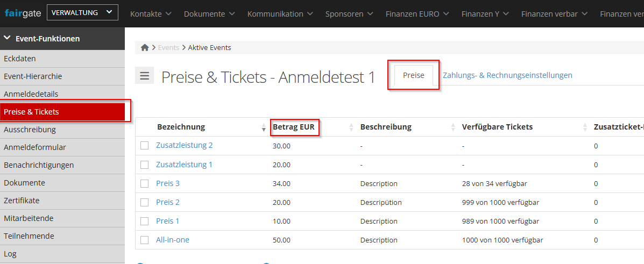Sort by Betrag EUR column arrows

[351, 127]
